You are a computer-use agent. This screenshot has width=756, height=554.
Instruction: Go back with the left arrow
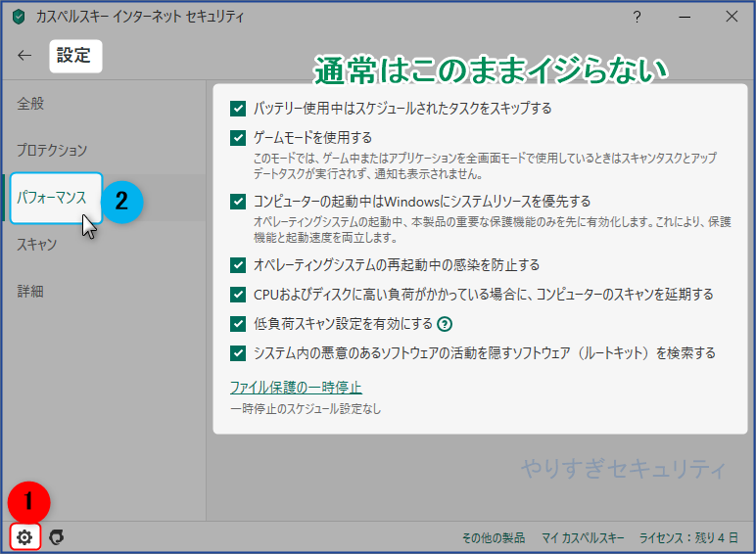coord(24,56)
